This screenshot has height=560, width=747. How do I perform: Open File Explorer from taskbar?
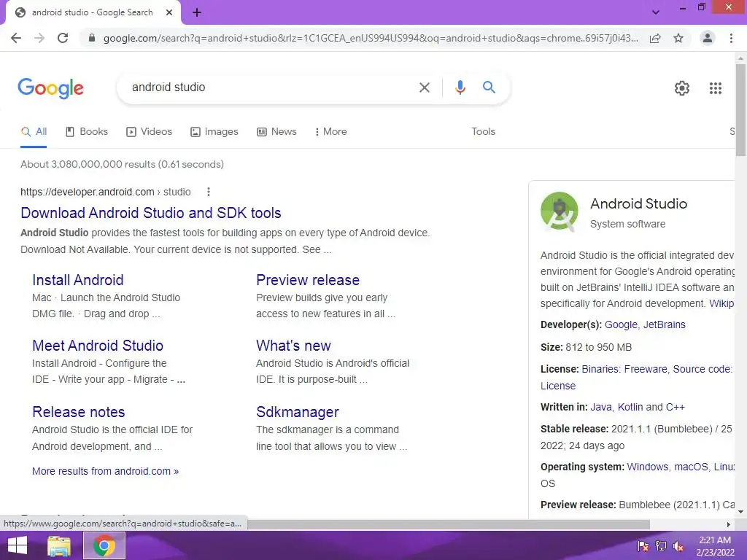click(59, 545)
